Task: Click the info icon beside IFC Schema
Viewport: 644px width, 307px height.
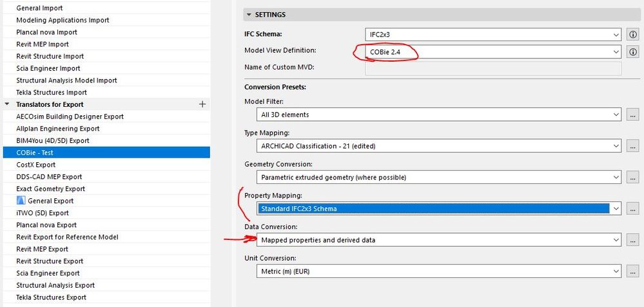Action: (x=633, y=33)
